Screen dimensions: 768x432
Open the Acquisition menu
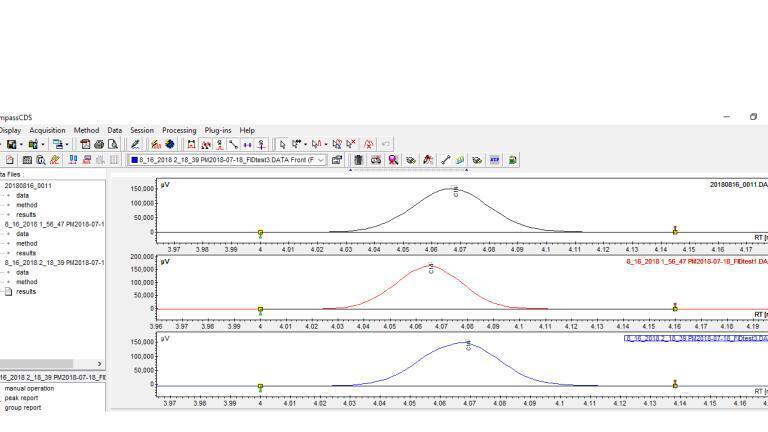pos(47,130)
